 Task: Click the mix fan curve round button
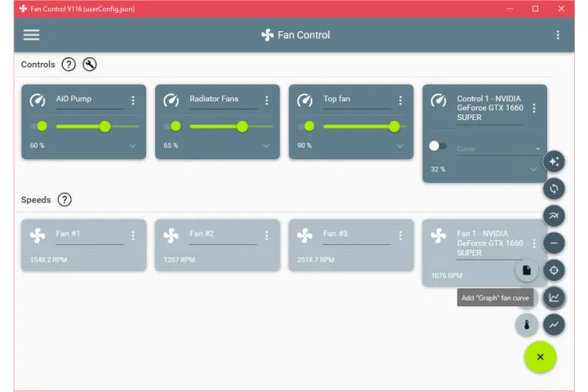(x=554, y=216)
